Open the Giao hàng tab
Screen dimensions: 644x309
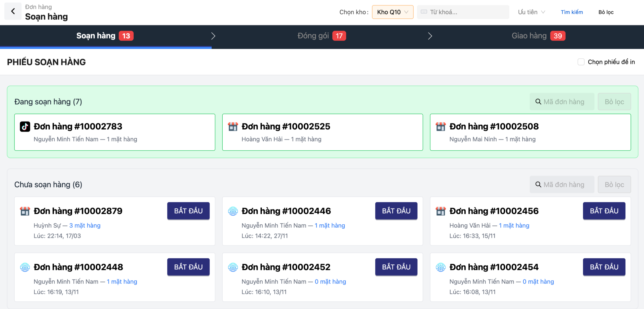pos(538,36)
